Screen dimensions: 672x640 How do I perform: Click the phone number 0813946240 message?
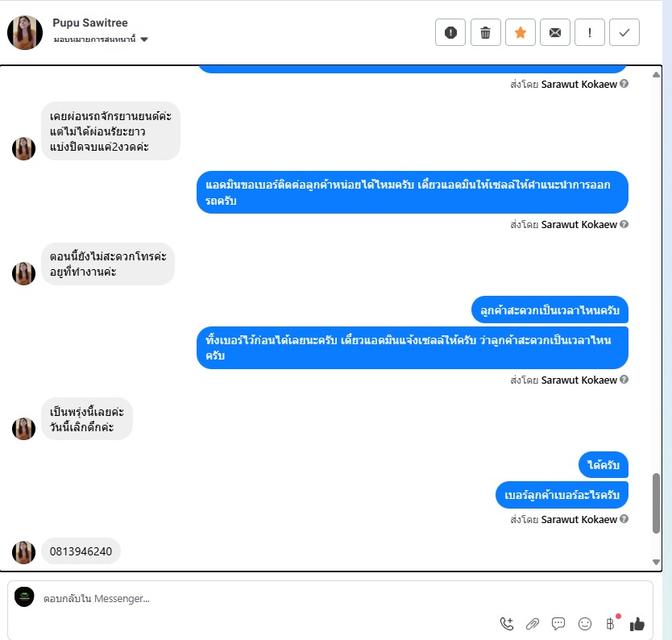tap(81, 551)
